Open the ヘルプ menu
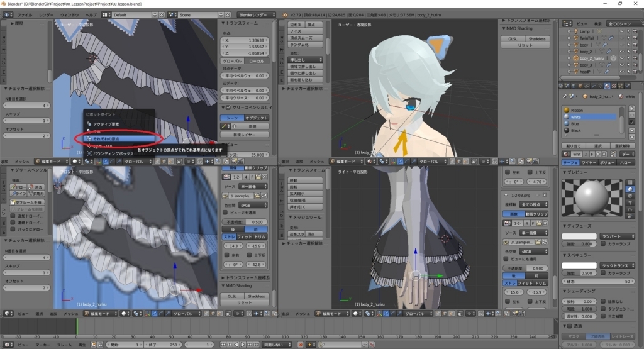The width and height of the screenshot is (644, 349). click(91, 15)
